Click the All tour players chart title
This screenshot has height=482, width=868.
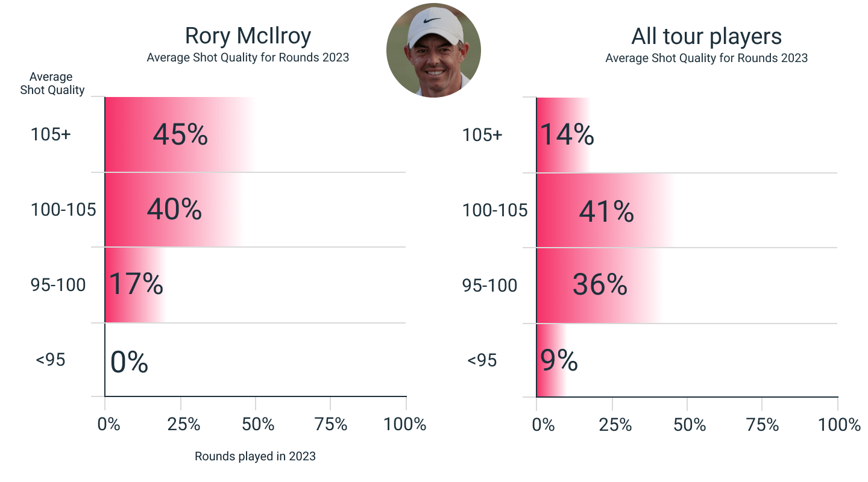[x=706, y=37]
